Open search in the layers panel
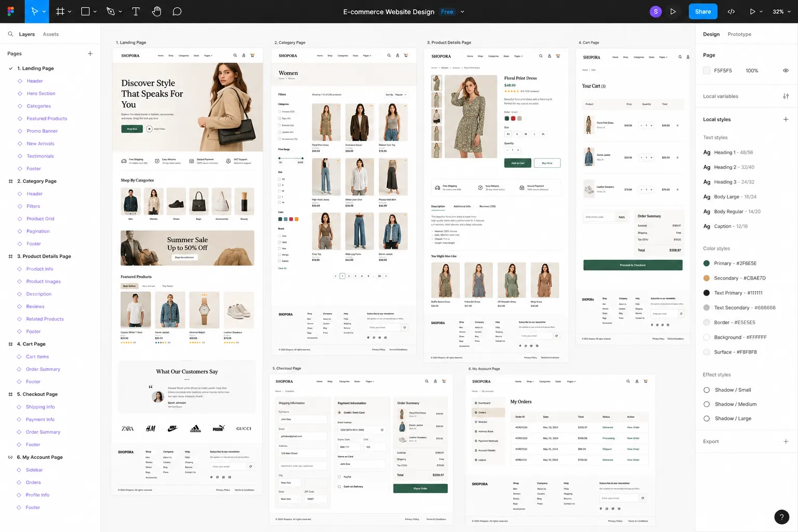 [10, 34]
